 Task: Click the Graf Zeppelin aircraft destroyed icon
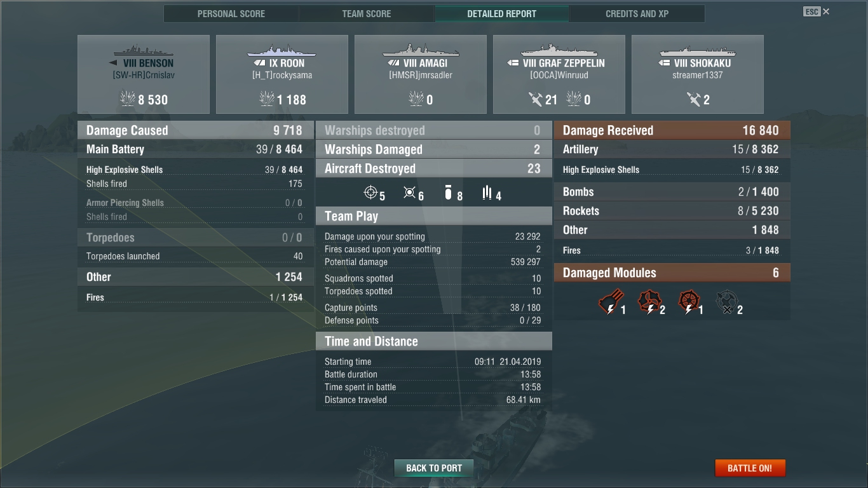click(536, 98)
